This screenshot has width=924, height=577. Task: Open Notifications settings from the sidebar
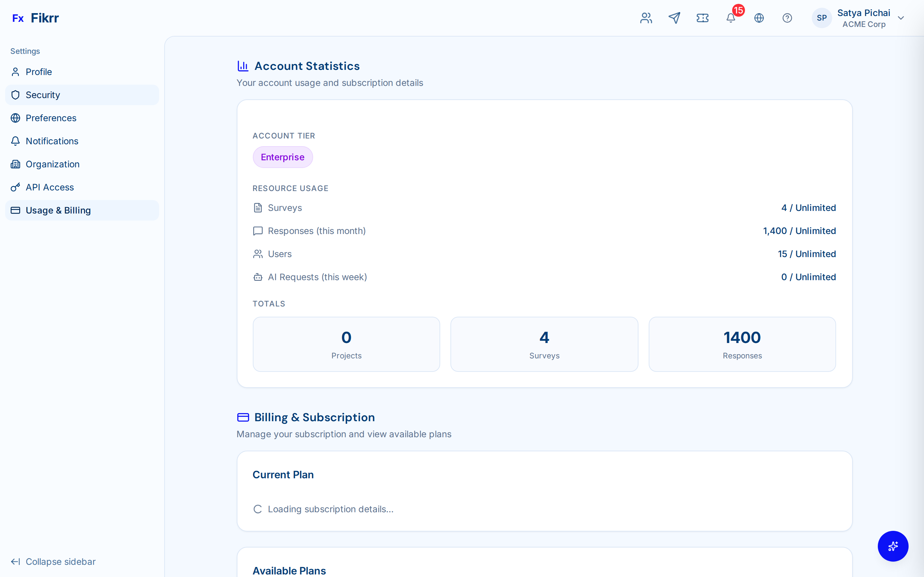coord(52,141)
